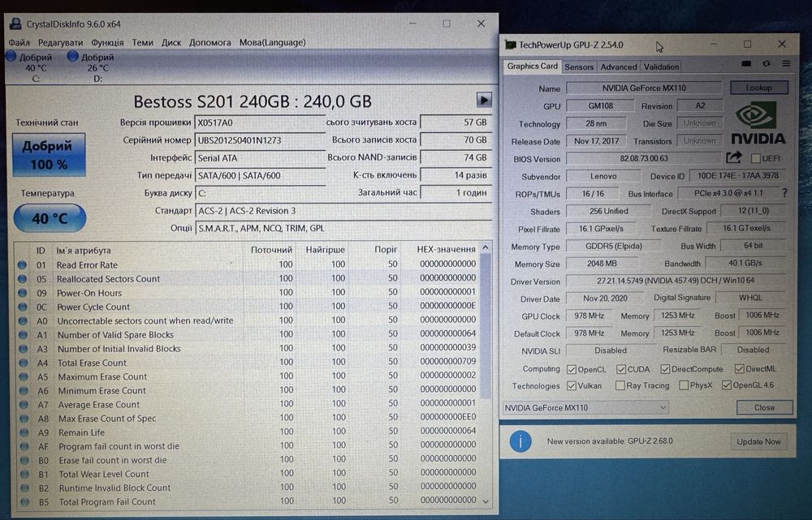Image resolution: width=812 pixels, height=520 pixels.
Task: Toggle the Vulkan checkbox
Action: coord(572,386)
